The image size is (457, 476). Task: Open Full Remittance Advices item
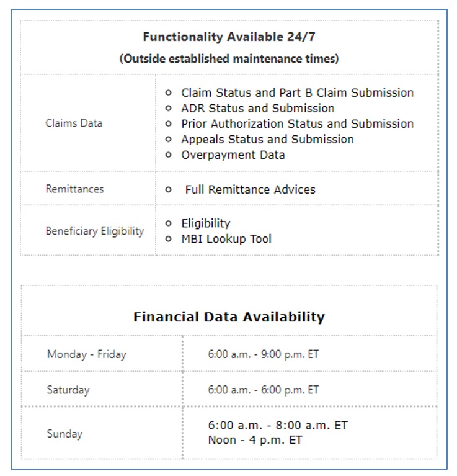[x=250, y=189]
